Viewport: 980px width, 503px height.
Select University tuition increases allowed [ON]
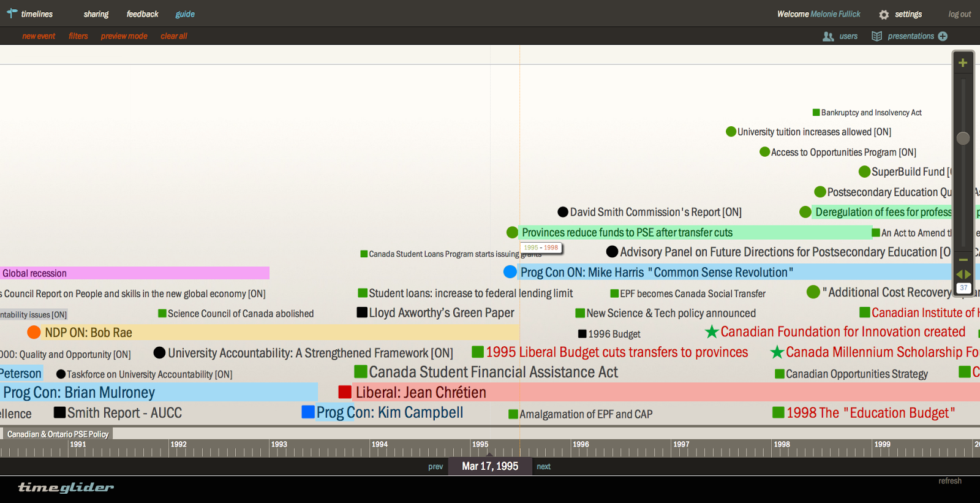coord(814,132)
